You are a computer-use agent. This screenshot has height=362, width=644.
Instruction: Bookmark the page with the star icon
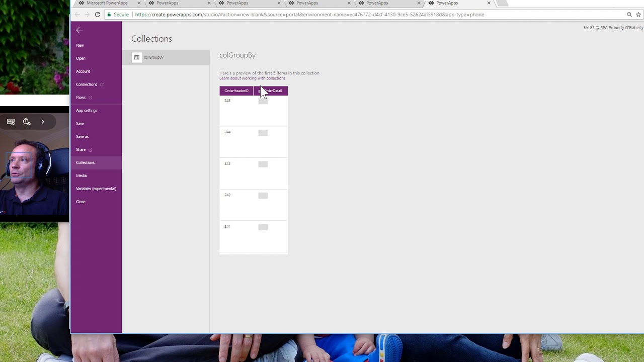tap(638, 15)
